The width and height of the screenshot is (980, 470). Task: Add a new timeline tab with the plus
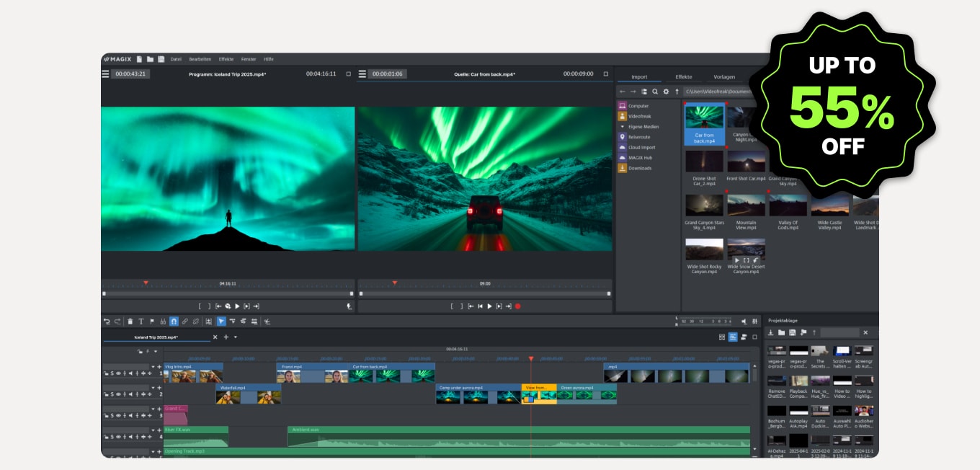pos(226,337)
